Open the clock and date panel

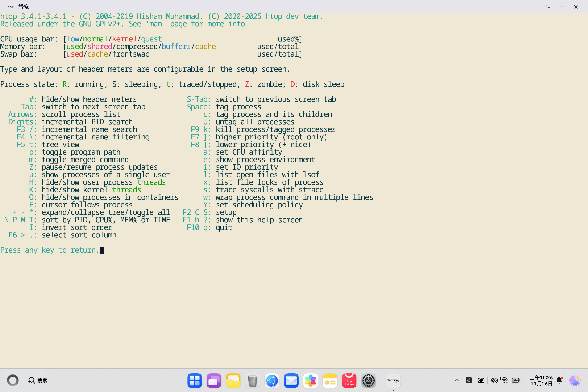pyautogui.click(x=541, y=381)
